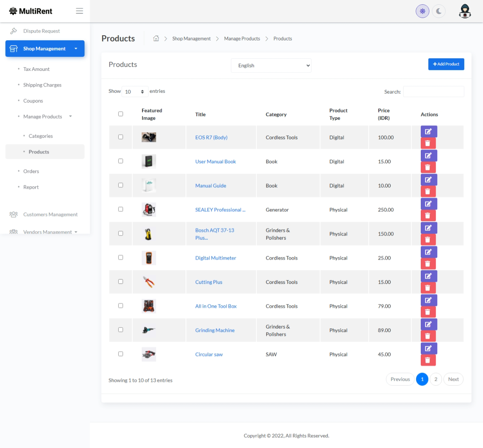Edit the EOS R7 (Body) product

point(429,131)
